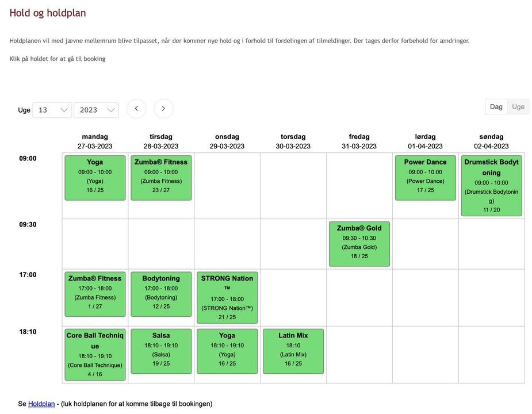
Task: Open the year 2023 dropdown
Action: tap(96, 110)
